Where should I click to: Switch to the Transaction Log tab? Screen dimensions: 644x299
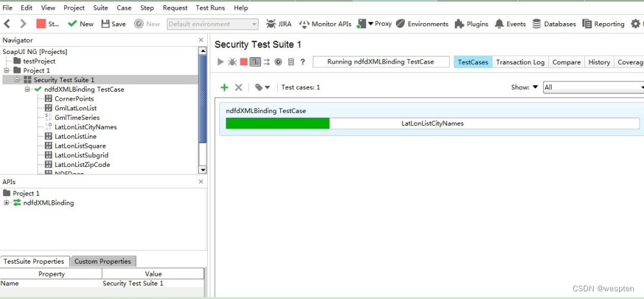point(520,62)
